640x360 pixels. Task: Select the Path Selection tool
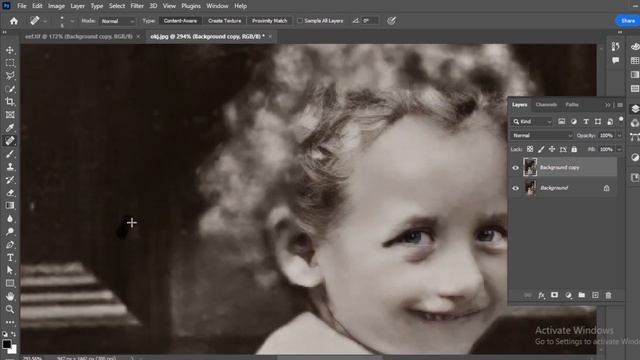[10, 270]
